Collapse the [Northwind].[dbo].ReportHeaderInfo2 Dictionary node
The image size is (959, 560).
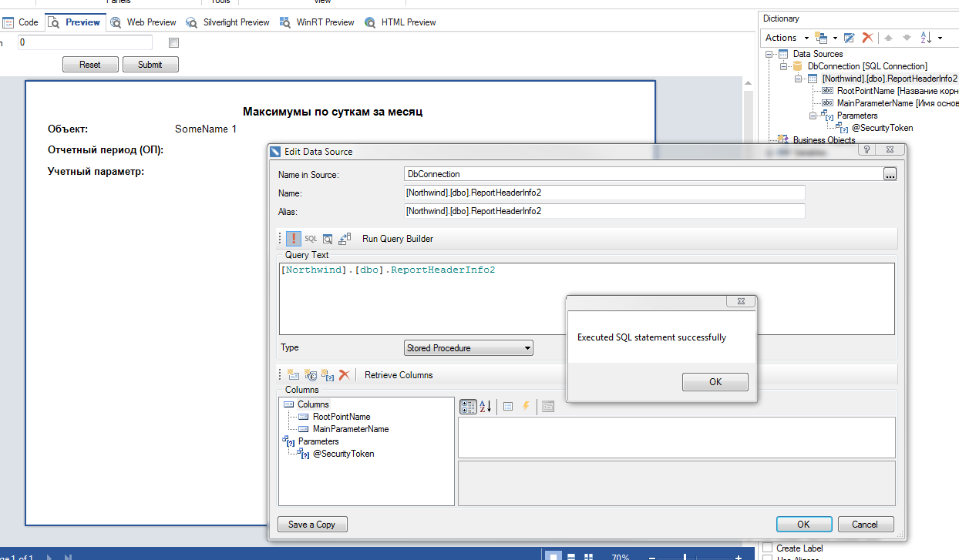click(799, 79)
